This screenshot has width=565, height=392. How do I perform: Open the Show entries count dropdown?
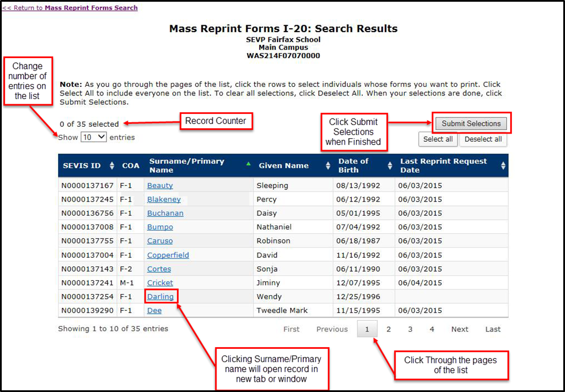pyautogui.click(x=93, y=137)
